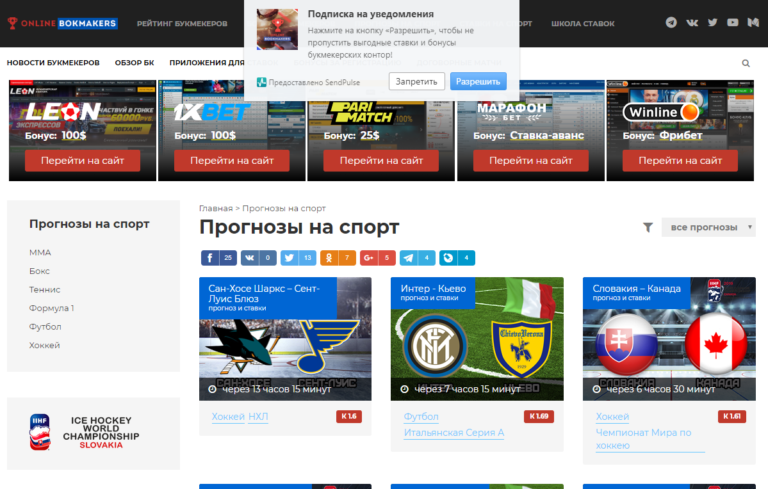768x489 pixels.
Task: Click 'Итальянская Серия А' tag link
Action: pyautogui.click(x=454, y=433)
